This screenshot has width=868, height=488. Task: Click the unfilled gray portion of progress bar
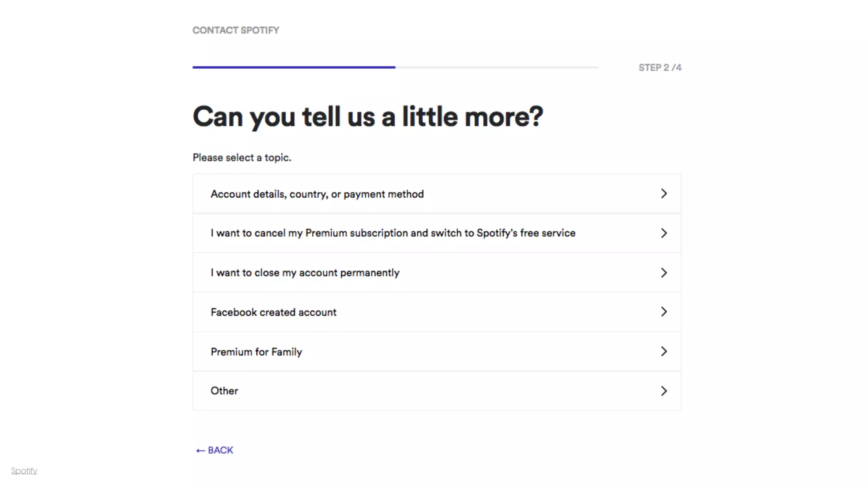coord(497,67)
